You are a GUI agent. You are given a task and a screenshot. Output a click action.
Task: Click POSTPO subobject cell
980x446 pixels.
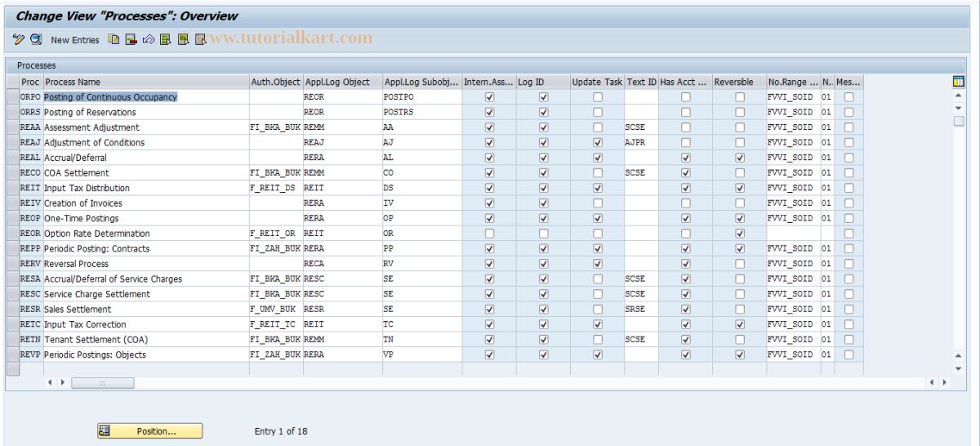coord(421,96)
